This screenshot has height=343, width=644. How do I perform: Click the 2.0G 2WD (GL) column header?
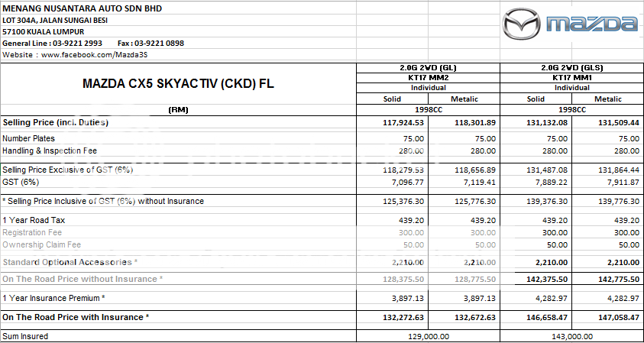[x=428, y=69]
